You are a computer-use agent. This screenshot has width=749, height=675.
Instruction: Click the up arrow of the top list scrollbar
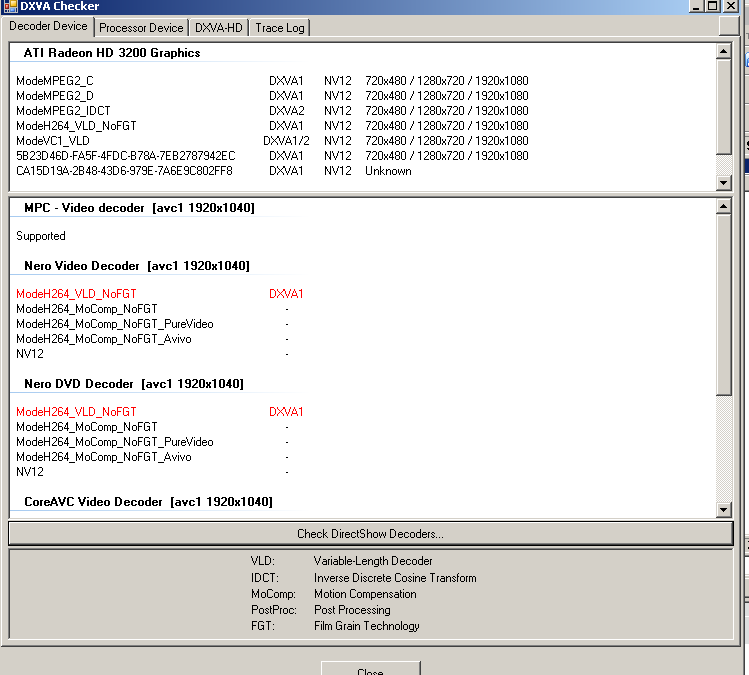coord(724,50)
